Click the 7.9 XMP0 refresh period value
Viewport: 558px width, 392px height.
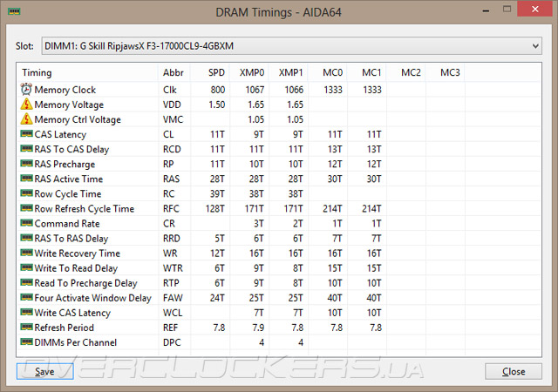(258, 328)
